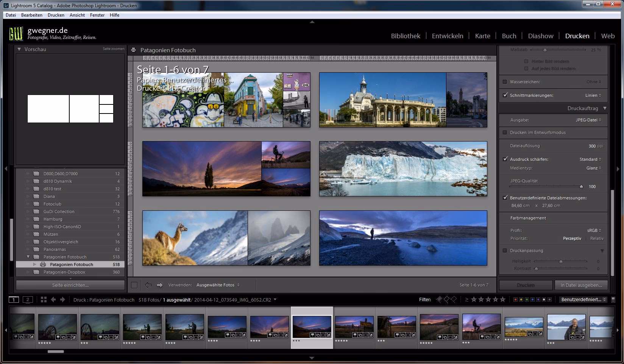Uncheck the Schnittmarkierungen checkbox
This screenshot has height=364, width=624.
[x=505, y=95]
